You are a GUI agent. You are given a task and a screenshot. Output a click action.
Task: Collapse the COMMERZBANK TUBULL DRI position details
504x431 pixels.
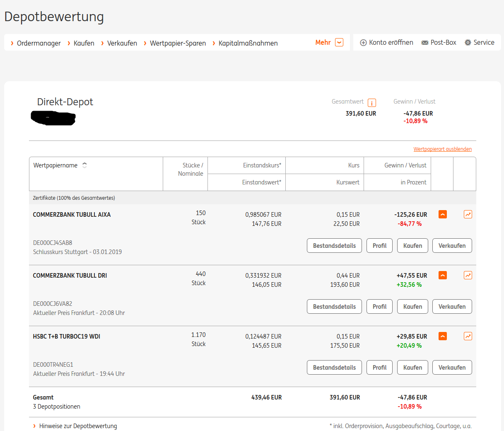coord(443,275)
